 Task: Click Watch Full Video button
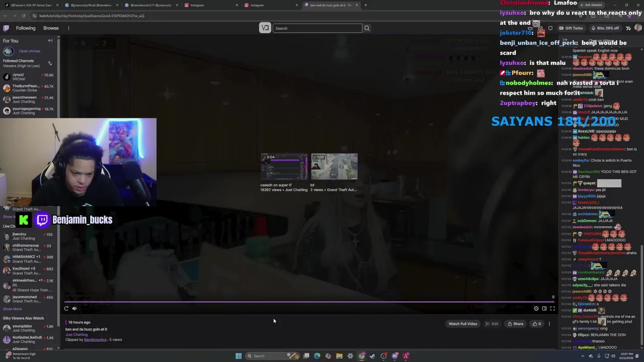coord(463,324)
